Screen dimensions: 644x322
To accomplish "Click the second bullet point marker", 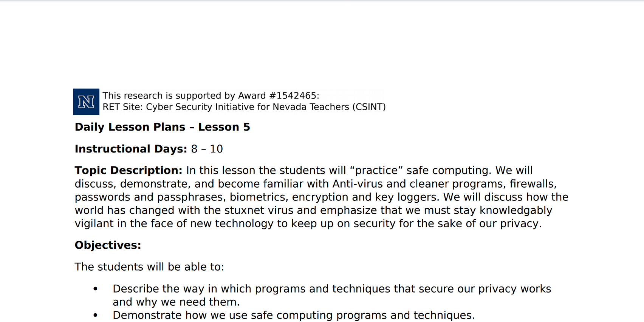I will tap(95, 315).
